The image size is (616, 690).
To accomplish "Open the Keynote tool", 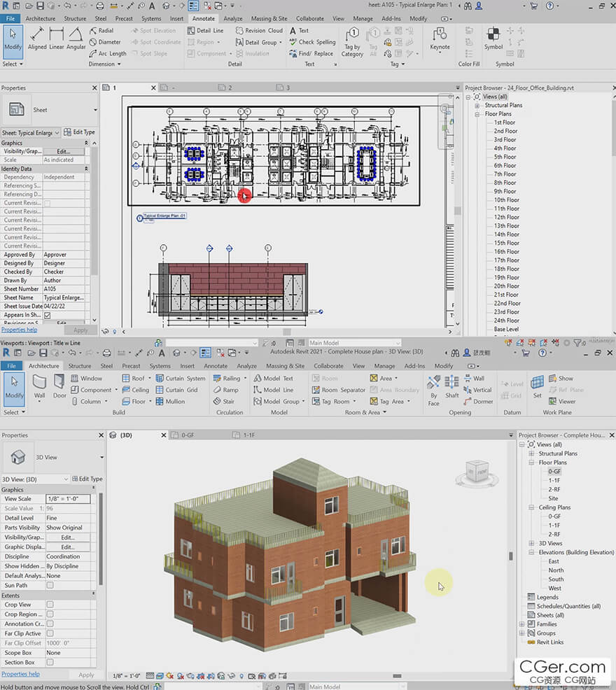I will point(440,38).
